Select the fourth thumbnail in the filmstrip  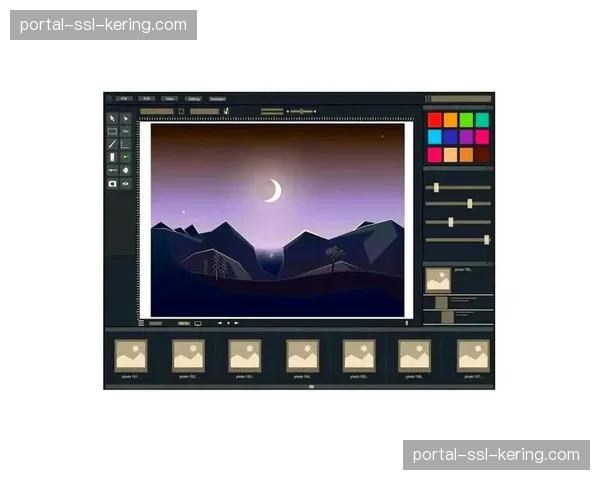click(x=302, y=355)
